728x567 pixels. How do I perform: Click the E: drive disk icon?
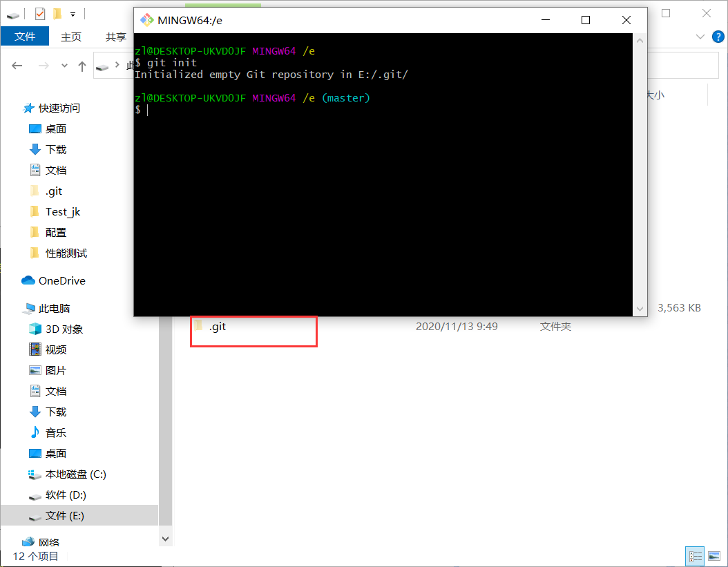[35, 517]
